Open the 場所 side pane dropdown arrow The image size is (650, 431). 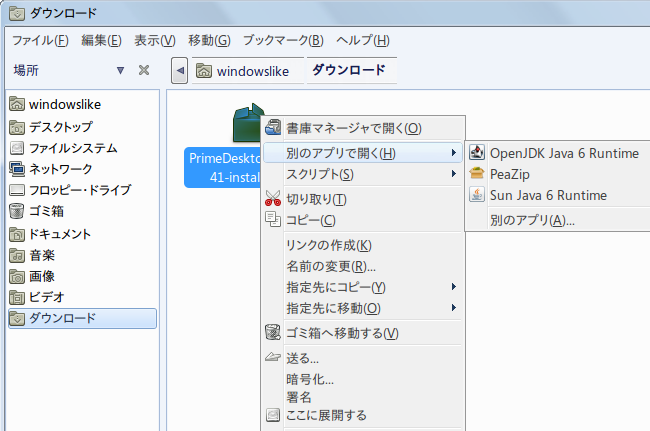120,70
